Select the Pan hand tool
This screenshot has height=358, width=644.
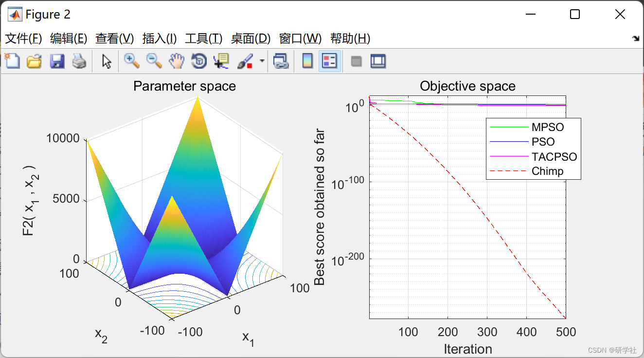coord(177,61)
